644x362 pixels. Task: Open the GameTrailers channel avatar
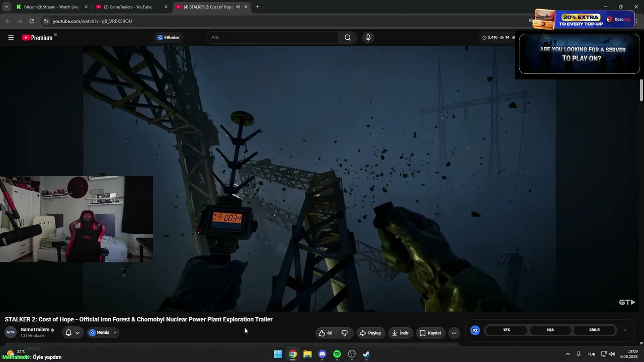(x=11, y=332)
